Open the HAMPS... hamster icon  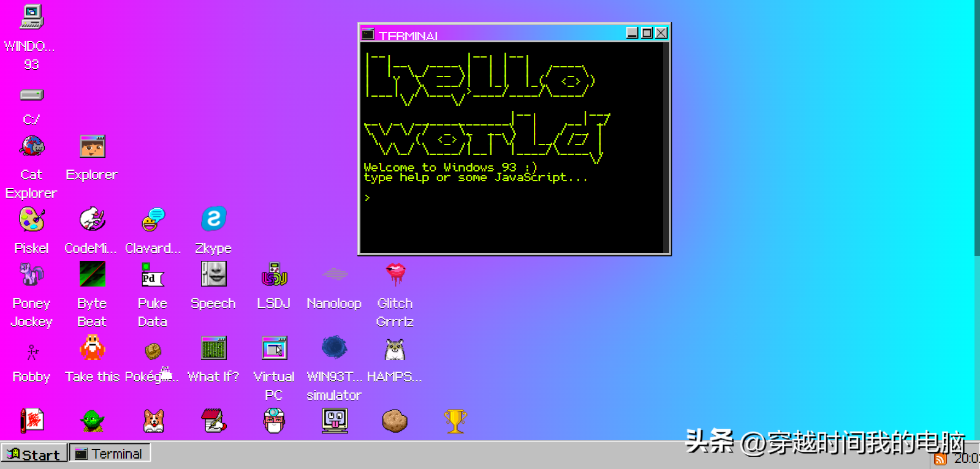(x=395, y=350)
